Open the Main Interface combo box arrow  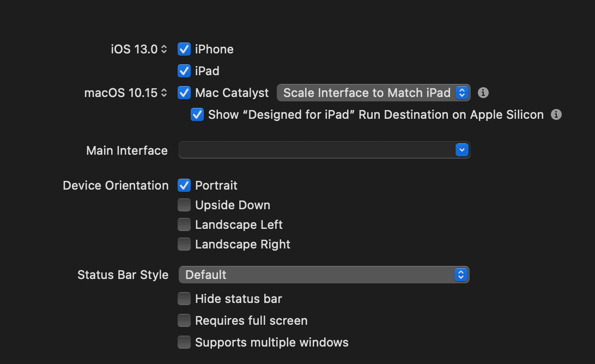point(462,150)
